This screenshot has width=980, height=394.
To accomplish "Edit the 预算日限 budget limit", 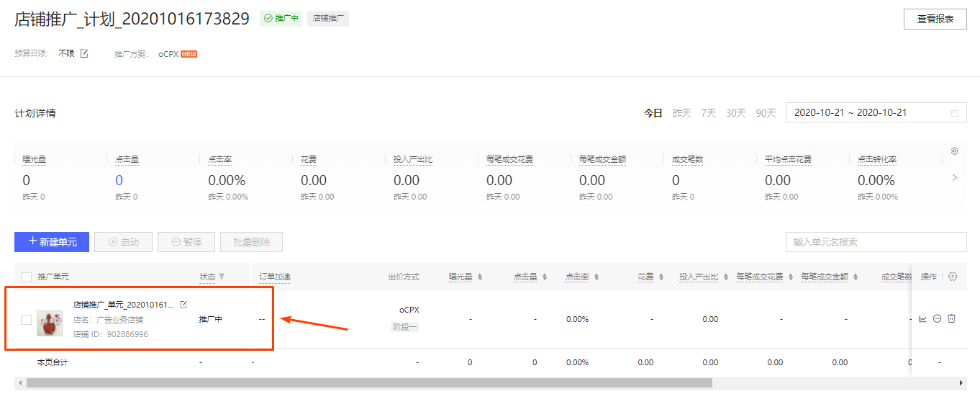I will tap(84, 53).
